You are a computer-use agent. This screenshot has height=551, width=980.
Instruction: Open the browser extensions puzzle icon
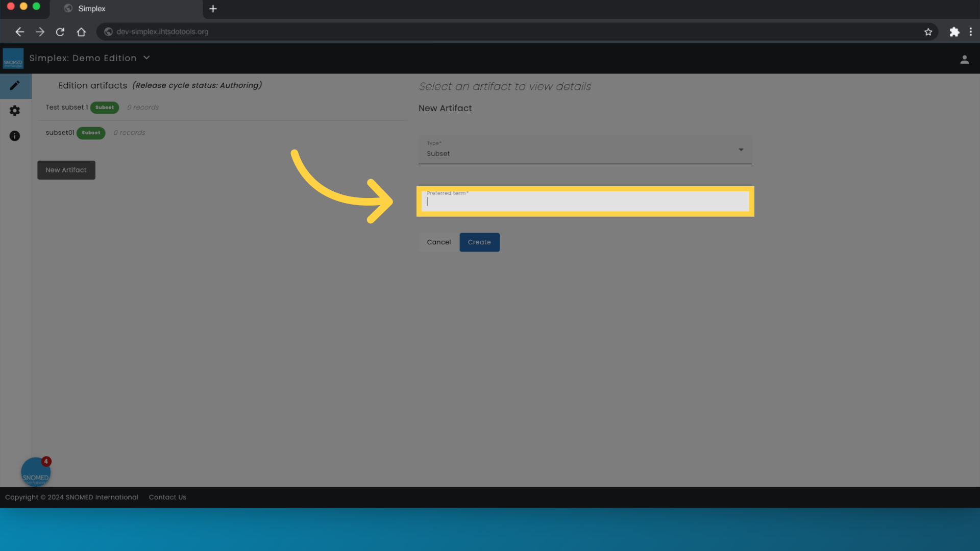tap(954, 32)
